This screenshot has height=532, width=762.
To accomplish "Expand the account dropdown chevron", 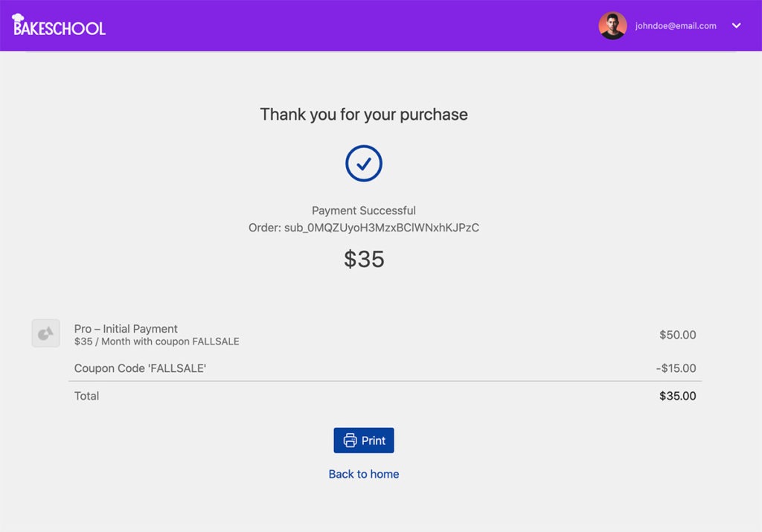I will point(736,26).
